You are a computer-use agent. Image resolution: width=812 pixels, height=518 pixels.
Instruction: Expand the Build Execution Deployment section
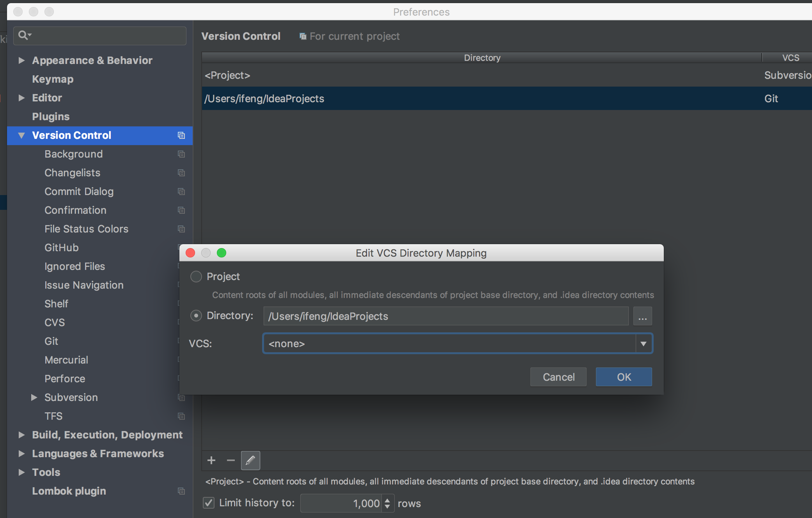pos(21,435)
